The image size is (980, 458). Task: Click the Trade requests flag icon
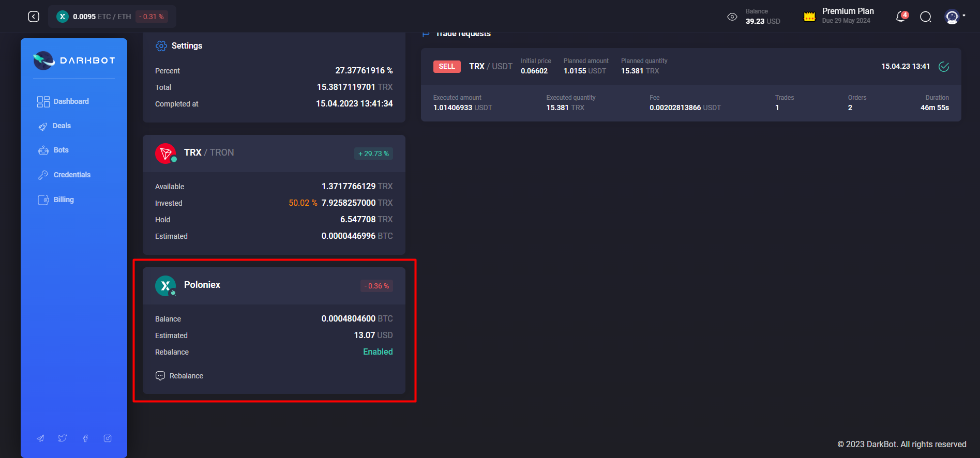pyautogui.click(x=426, y=34)
